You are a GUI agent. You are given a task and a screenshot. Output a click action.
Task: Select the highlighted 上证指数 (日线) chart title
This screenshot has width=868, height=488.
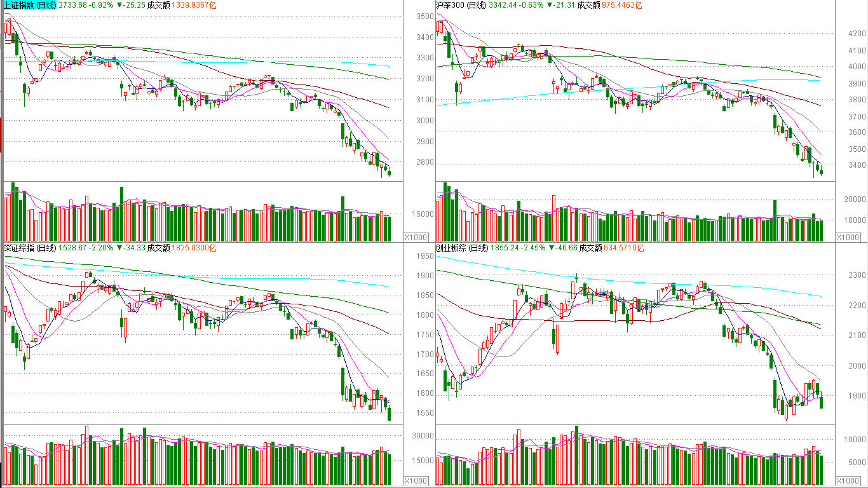tap(29, 5)
